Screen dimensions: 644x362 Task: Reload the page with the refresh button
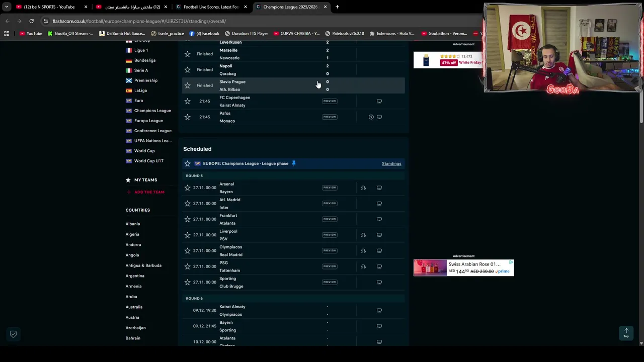31,21
